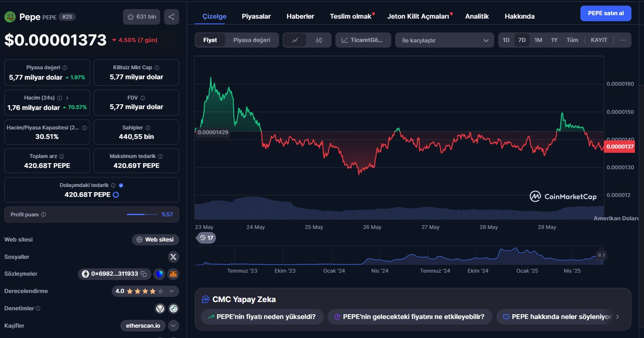Open the Haberler tab
The width and height of the screenshot is (644, 338).
[300, 16]
